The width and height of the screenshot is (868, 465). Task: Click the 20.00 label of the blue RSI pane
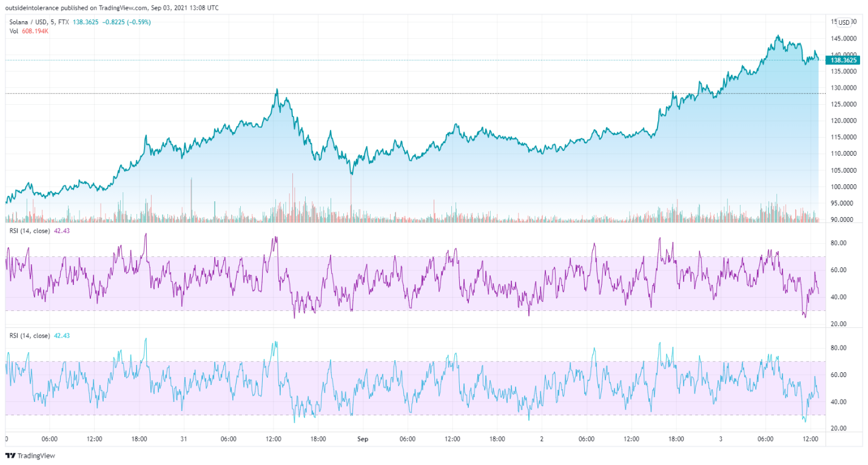pyautogui.click(x=838, y=429)
